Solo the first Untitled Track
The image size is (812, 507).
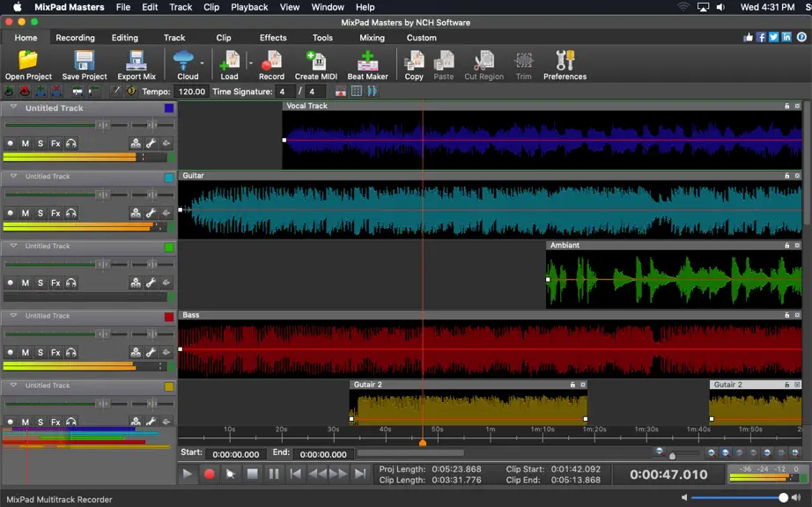pyautogui.click(x=41, y=143)
